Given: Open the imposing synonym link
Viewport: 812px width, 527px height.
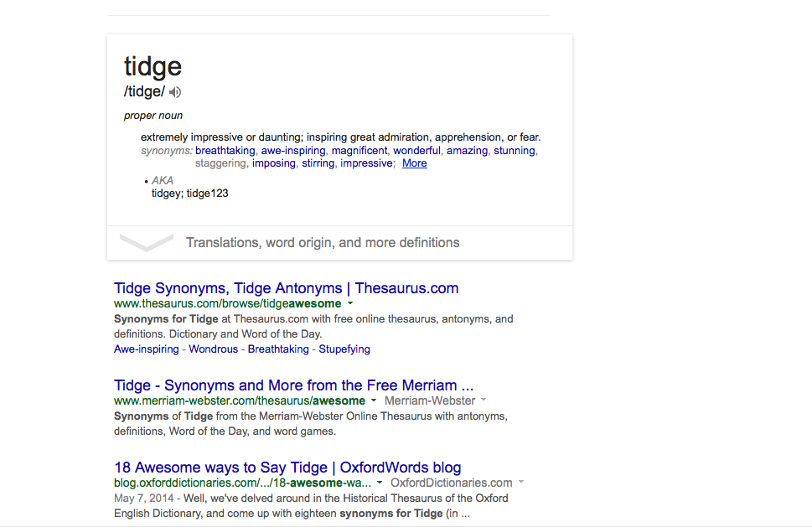Looking at the screenshot, I should (274, 163).
